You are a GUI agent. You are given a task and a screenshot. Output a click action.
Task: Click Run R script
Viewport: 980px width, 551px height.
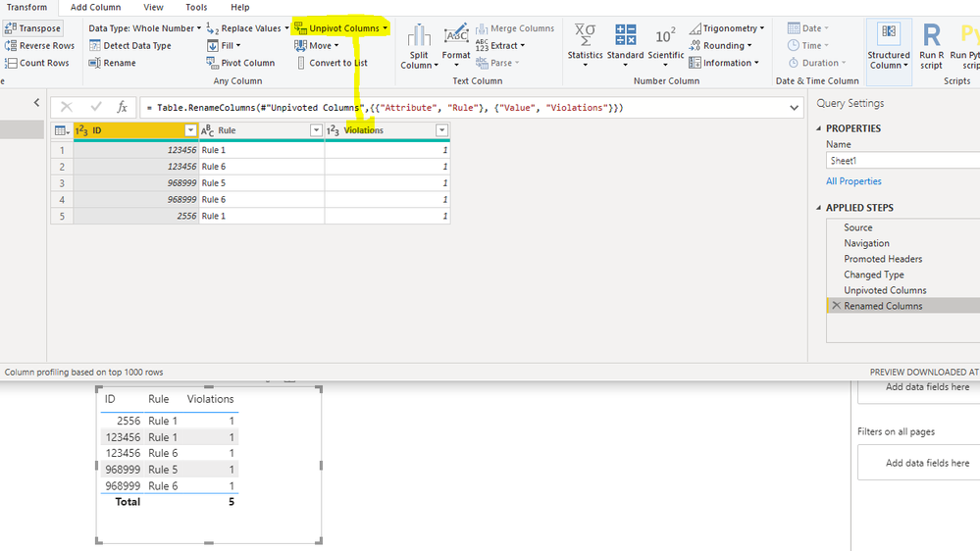[931, 46]
